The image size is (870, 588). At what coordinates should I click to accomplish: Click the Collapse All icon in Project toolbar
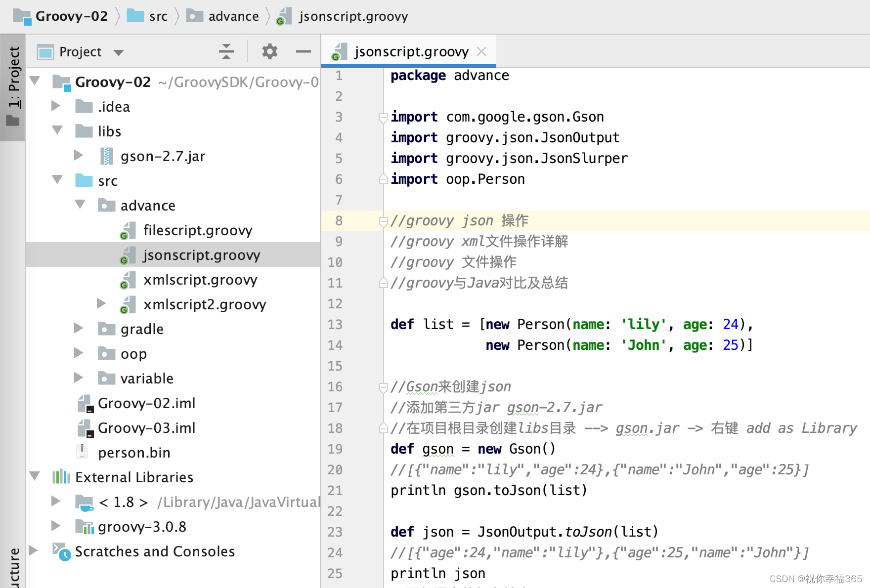226,51
